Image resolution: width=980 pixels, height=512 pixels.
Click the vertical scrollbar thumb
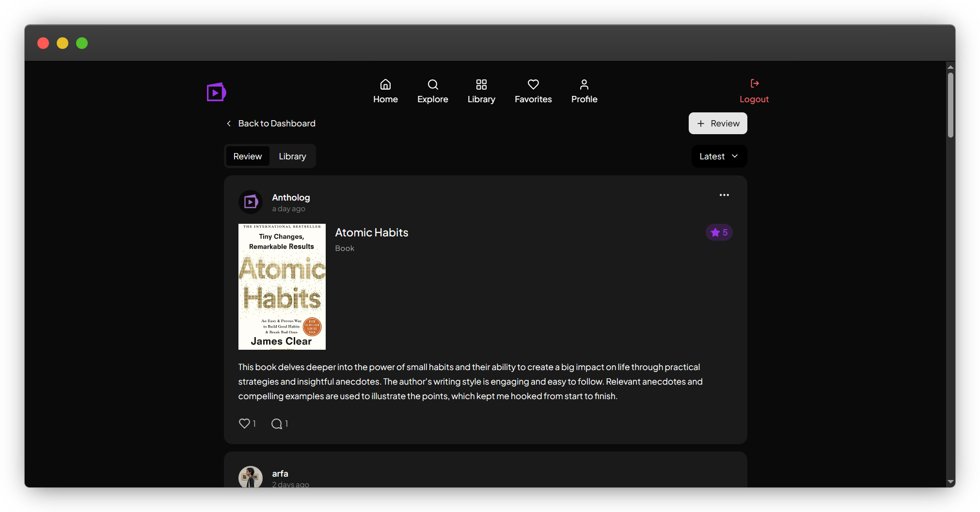(950, 105)
